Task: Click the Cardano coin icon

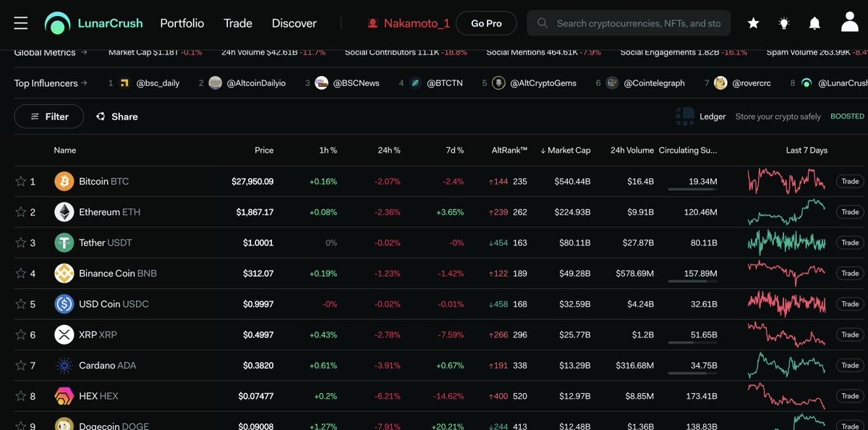Action: (64, 366)
